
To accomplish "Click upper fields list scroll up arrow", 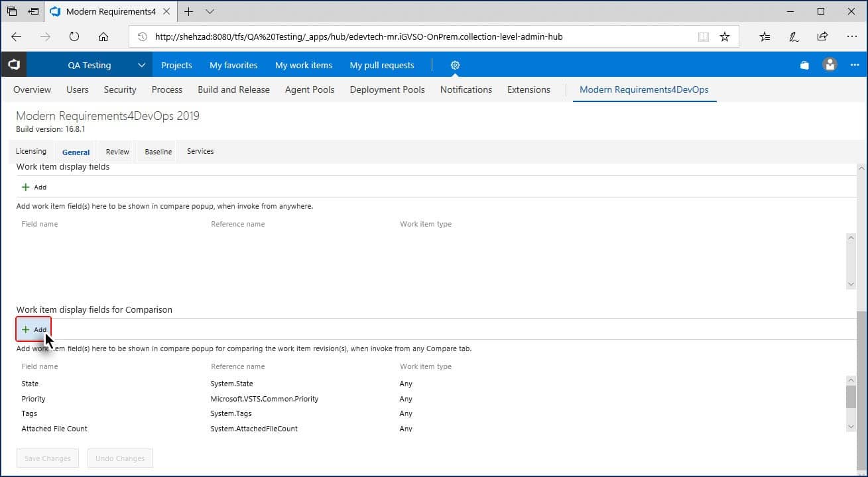I will 851,238.
